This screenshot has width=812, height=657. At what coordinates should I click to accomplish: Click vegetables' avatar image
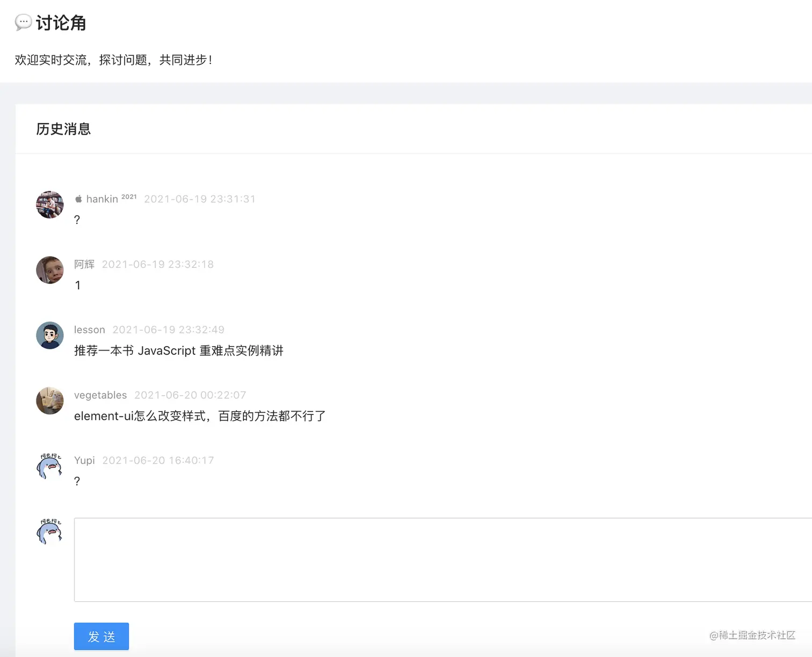pyautogui.click(x=49, y=401)
